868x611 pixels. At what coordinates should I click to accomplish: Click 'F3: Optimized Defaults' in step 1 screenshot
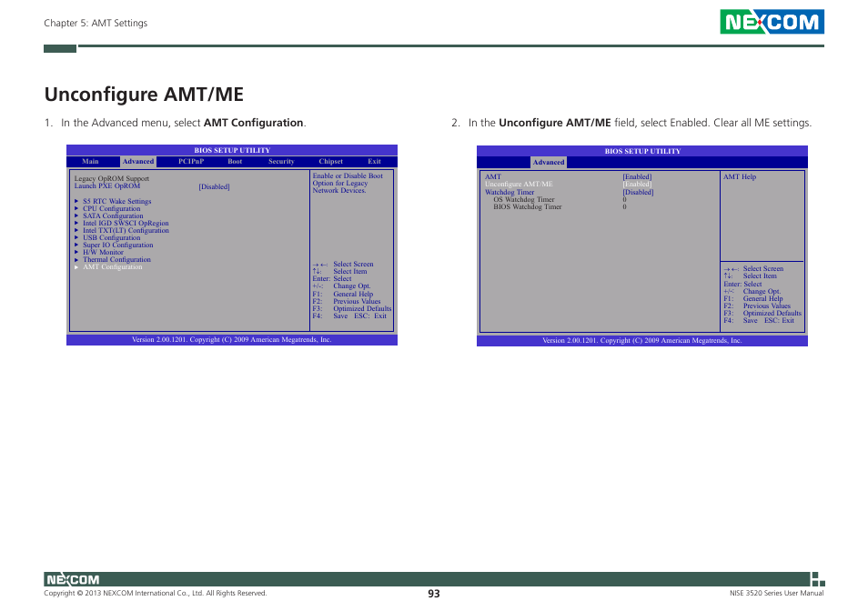351,308
